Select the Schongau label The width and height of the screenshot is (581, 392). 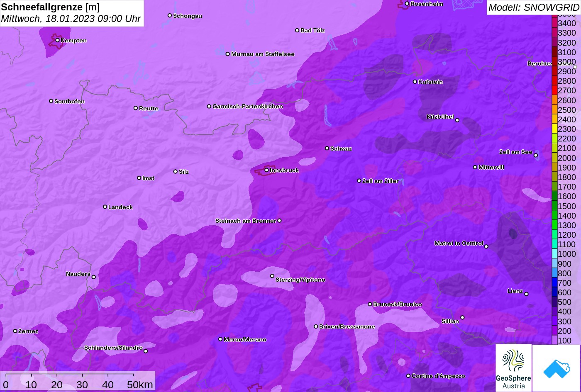click(x=188, y=16)
